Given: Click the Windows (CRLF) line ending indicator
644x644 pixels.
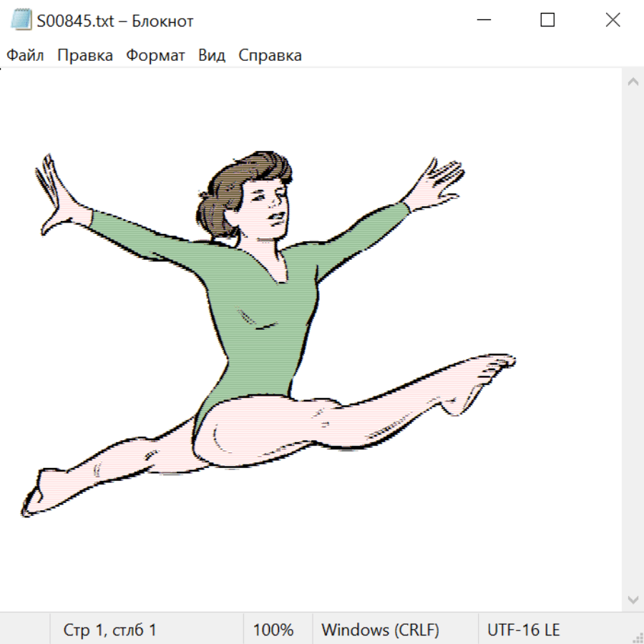Looking at the screenshot, I should click(x=380, y=630).
